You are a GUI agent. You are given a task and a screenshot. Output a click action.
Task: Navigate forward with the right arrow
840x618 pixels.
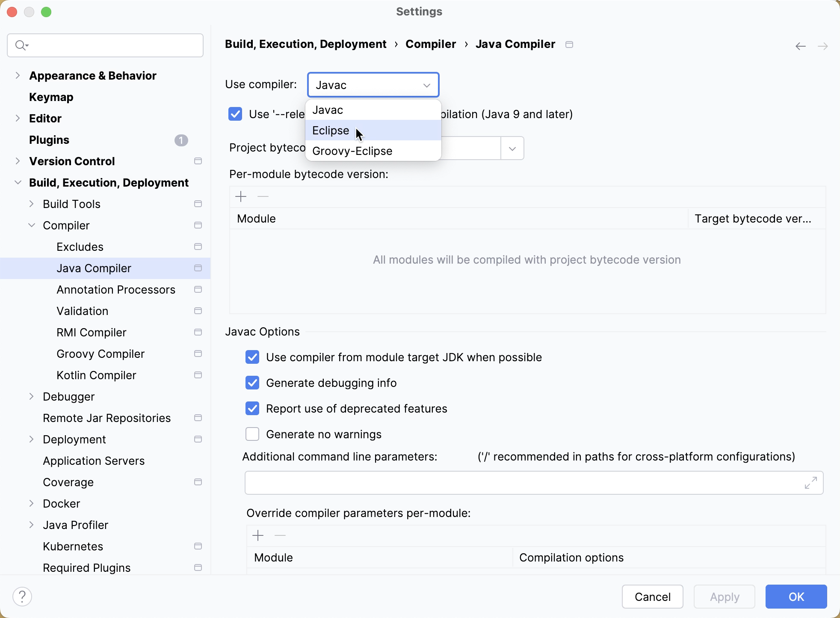823,46
